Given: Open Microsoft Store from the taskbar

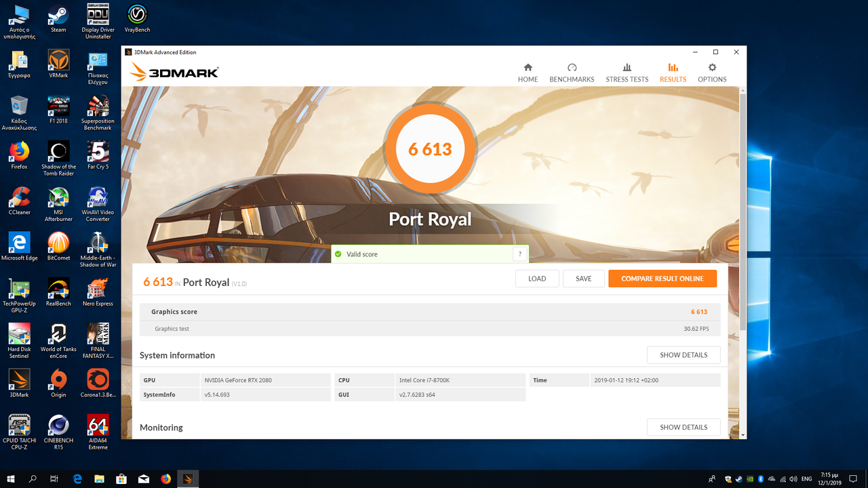Looking at the screenshot, I should click(121, 479).
